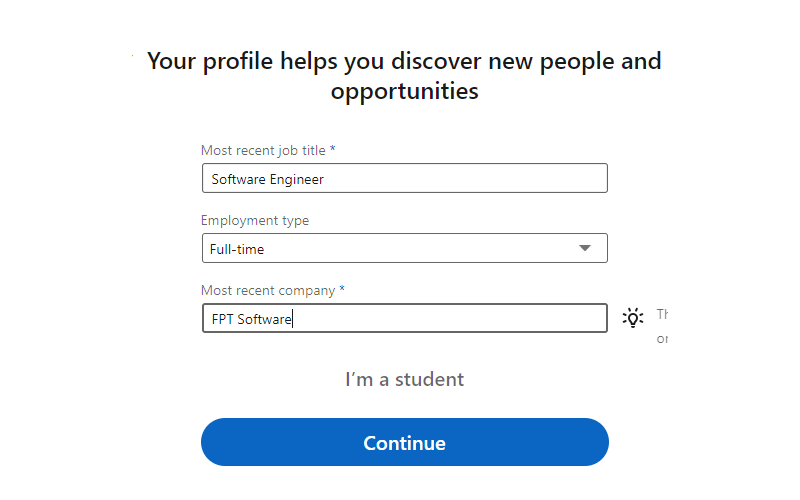This screenshot has height=500, width=800.
Task: Click the Employment type dropdown arrow
Action: [585, 248]
